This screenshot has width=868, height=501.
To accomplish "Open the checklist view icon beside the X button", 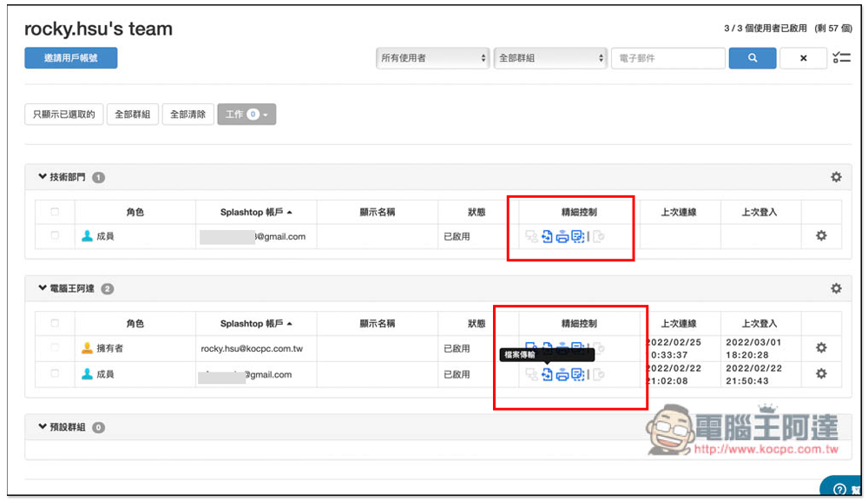I will click(841, 57).
